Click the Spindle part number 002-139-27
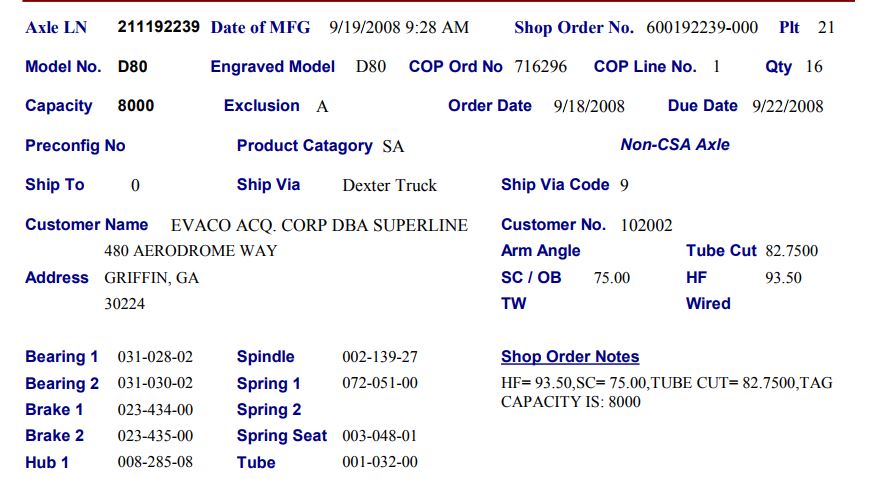 [380, 357]
